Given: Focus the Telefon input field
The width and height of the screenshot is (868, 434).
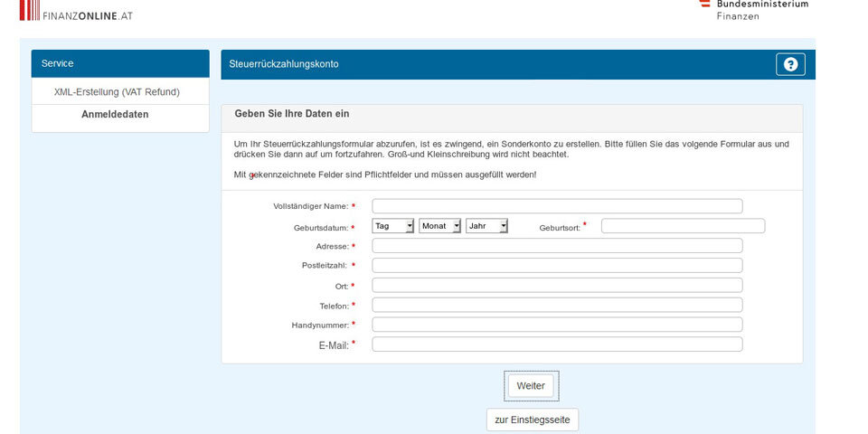Looking at the screenshot, I should click(557, 305).
